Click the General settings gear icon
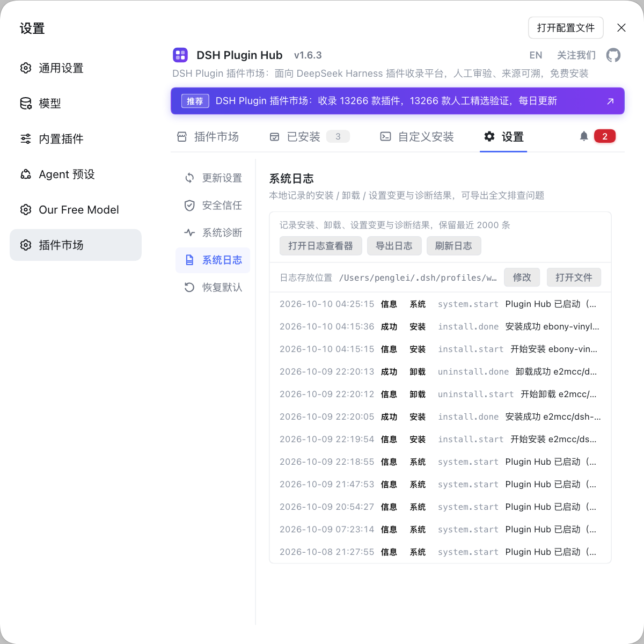The image size is (644, 644). (x=26, y=68)
